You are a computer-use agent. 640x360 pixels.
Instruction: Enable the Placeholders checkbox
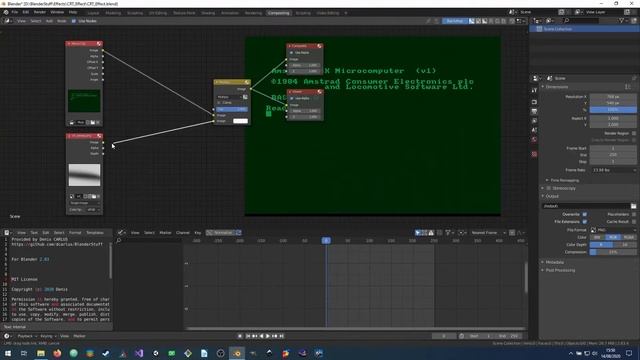click(x=633, y=214)
